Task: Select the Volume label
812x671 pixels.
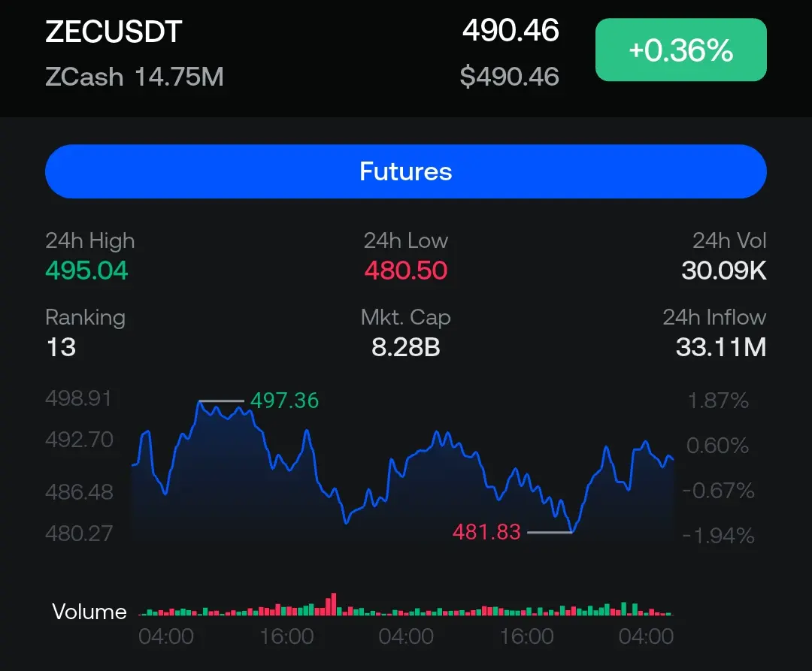Action: (x=89, y=612)
